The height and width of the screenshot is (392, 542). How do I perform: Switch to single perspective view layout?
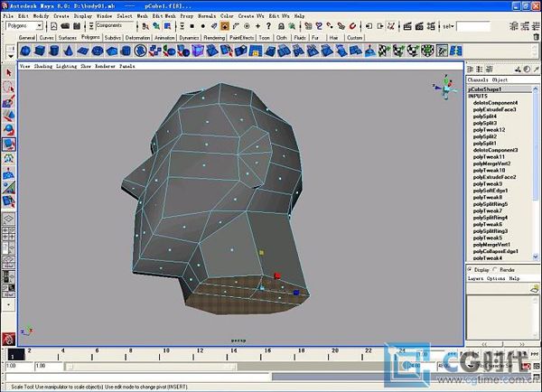tap(9, 219)
